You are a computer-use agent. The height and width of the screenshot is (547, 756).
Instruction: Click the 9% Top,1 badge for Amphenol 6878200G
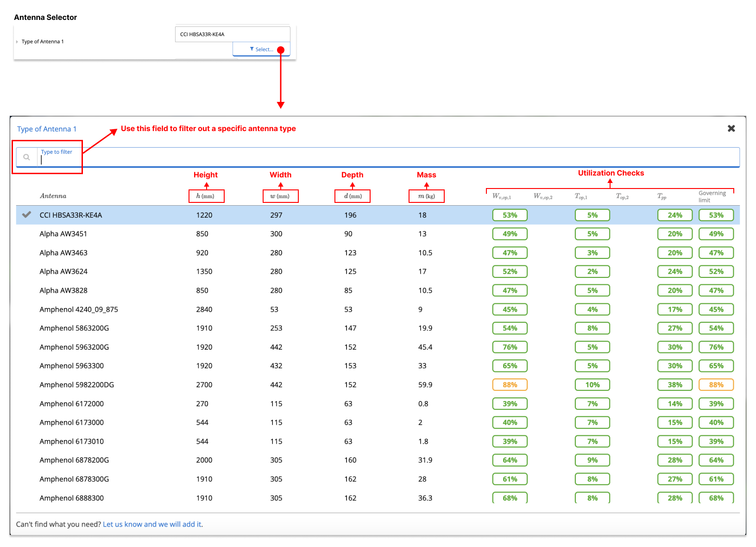pos(592,460)
